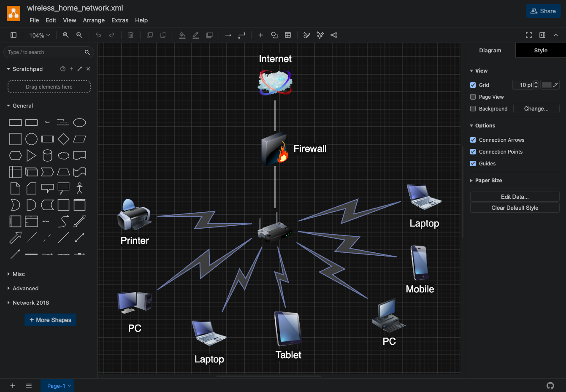Toggle the format panel icon
Screen dimensions: 566x392
[542, 35]
